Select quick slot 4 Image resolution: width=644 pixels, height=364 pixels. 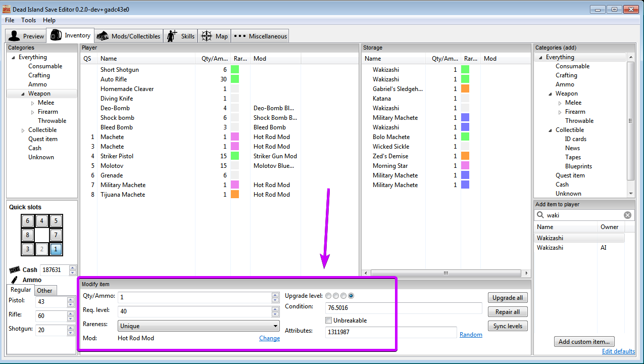pos(42,221)
